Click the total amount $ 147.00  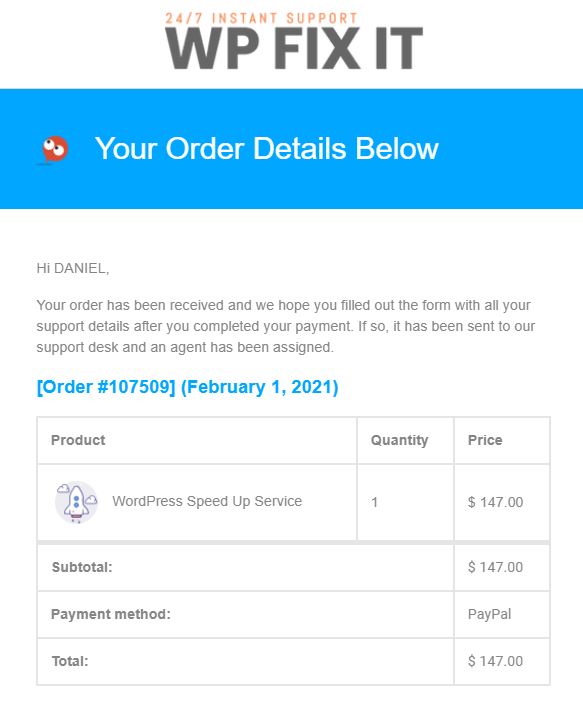495,661
